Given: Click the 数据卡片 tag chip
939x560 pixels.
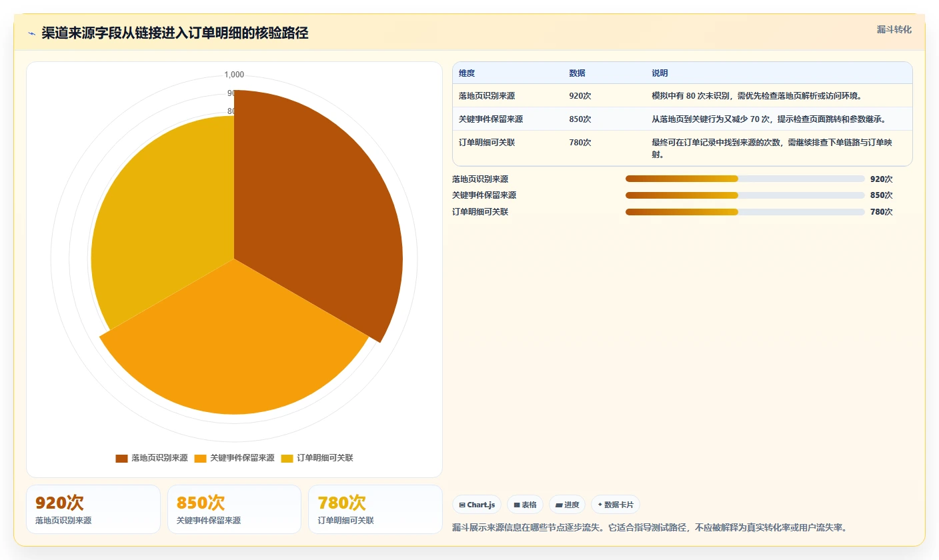Looking at the screenshot, I should pos(616,505).
